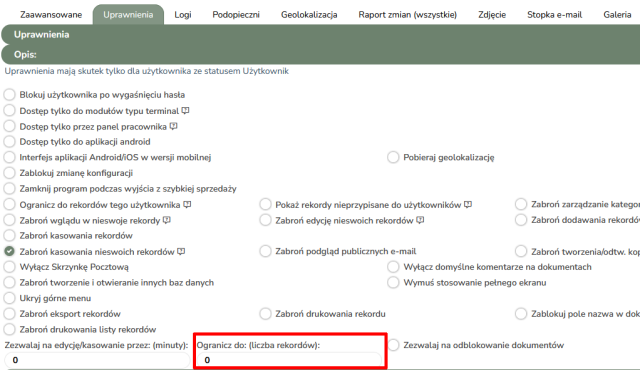Enable Zezwalaj na odblokowanie dokumentów
The height and width of the screenshot is (370, 640).
point(393,345)
